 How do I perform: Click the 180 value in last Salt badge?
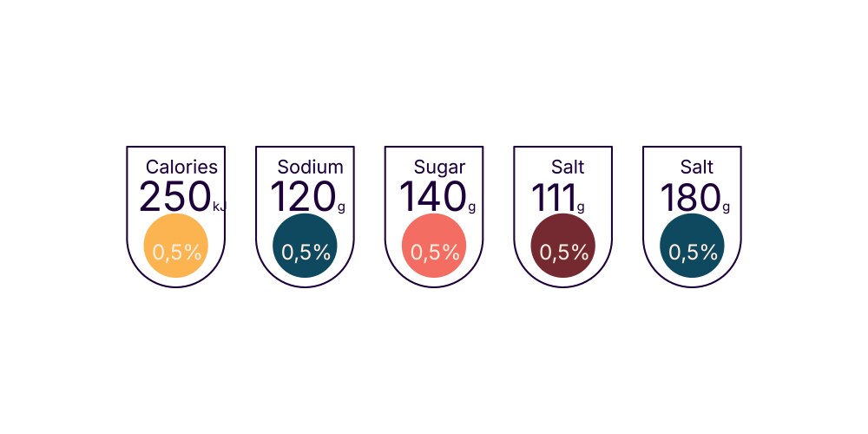689,198
